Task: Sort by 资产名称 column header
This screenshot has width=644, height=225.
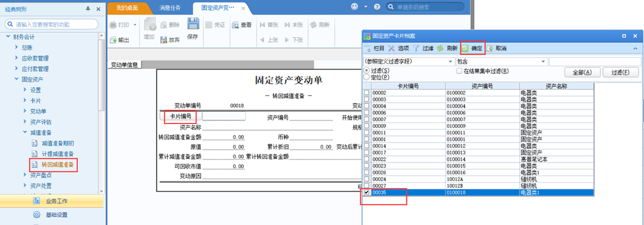Action: click(556, 86)
